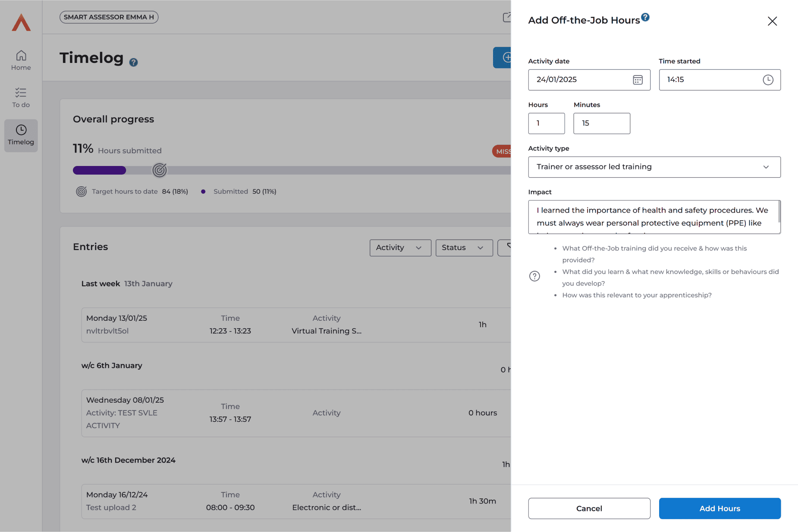This screenshot has height=532, width=798.
Task: Click inside the Impact text area
Action: pyautogui.click(x=651, y=217)
